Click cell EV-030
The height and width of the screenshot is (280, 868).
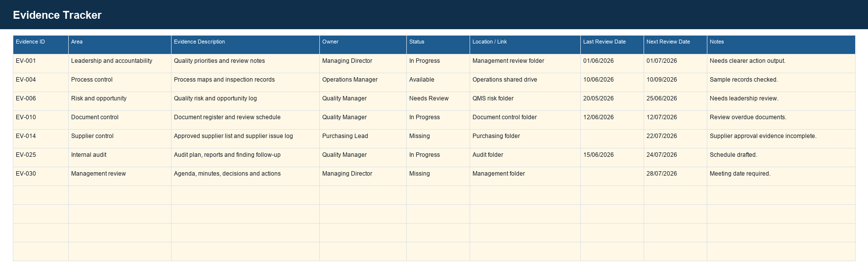tap(41, 176)
